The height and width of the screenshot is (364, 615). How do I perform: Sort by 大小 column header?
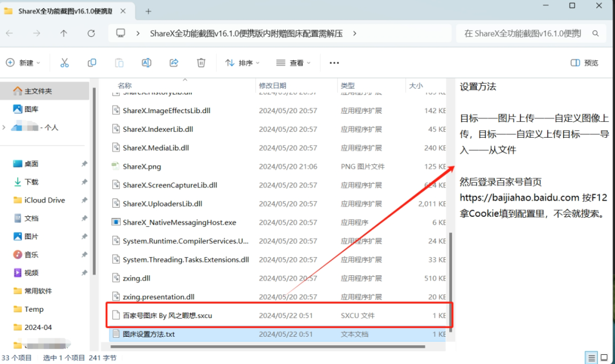point(416,85)
